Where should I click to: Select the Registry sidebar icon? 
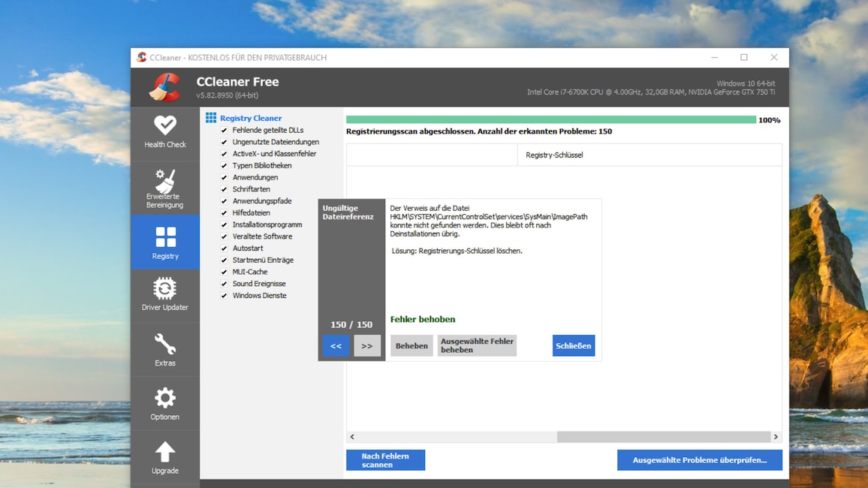(165, 236)
